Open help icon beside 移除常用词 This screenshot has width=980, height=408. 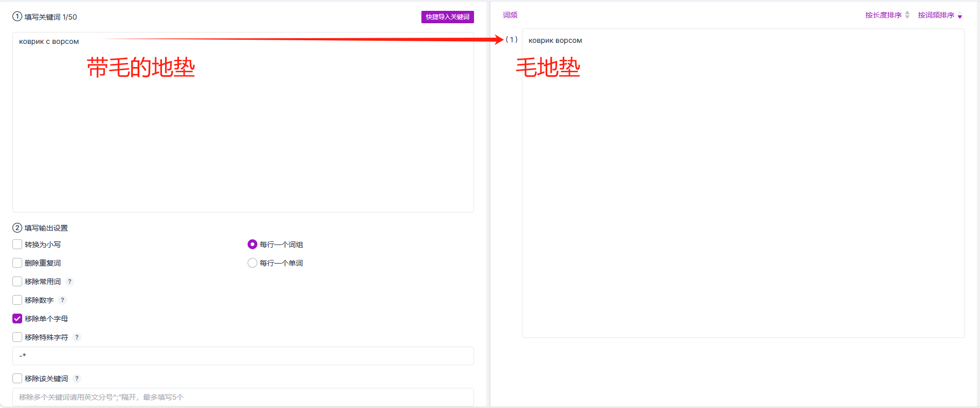click(70, 282)
